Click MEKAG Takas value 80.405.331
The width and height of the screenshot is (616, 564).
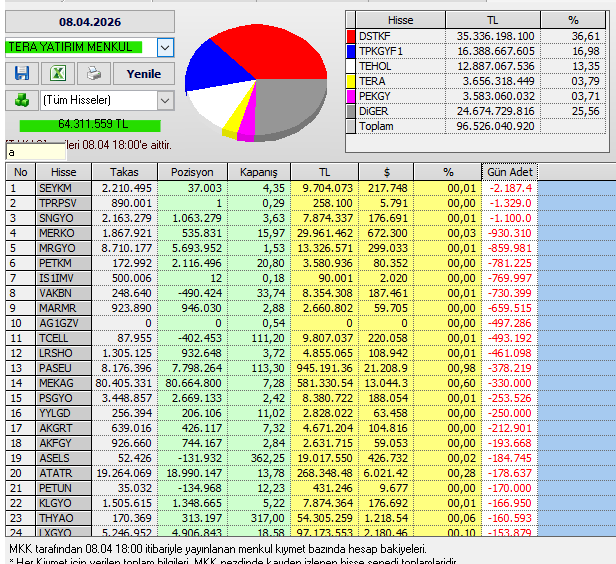[x=123, y=383]
